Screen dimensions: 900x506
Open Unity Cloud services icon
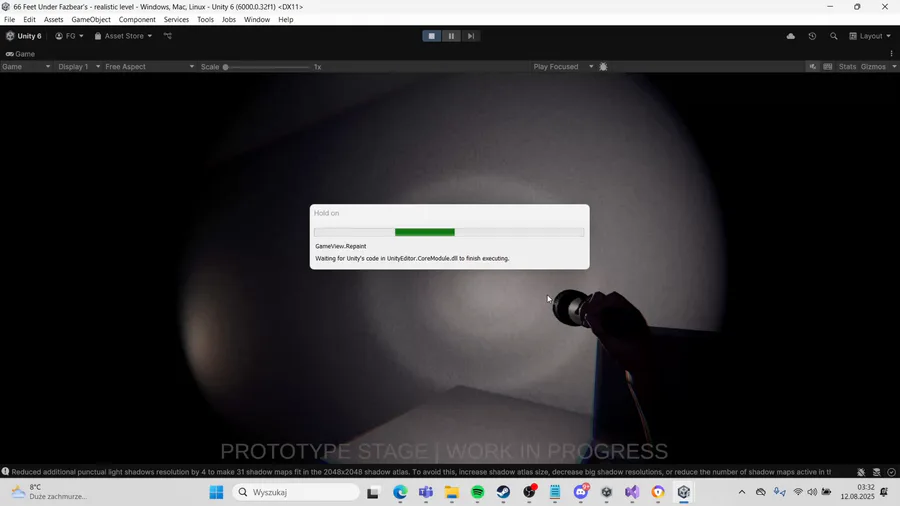(790, 36)
